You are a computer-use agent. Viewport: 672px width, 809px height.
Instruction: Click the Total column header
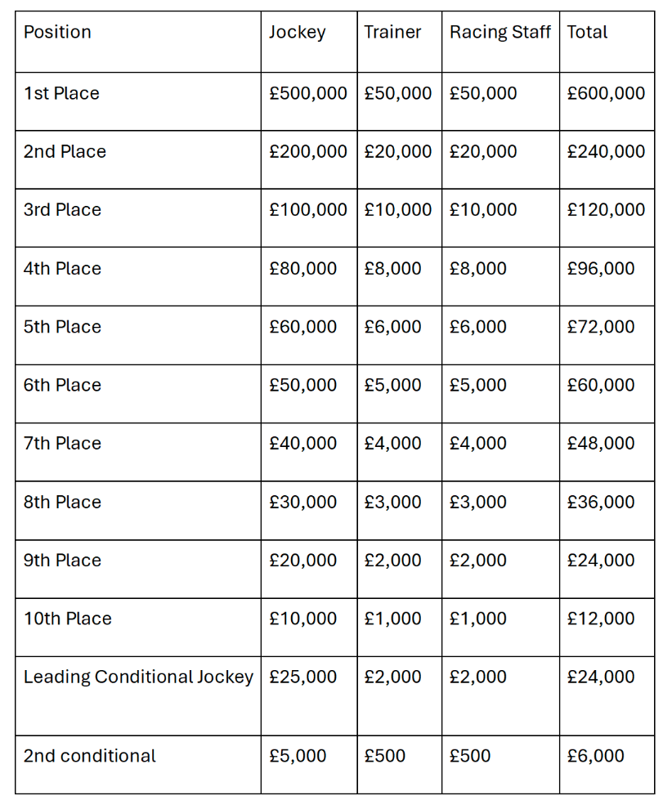click(x=607, y=42)
